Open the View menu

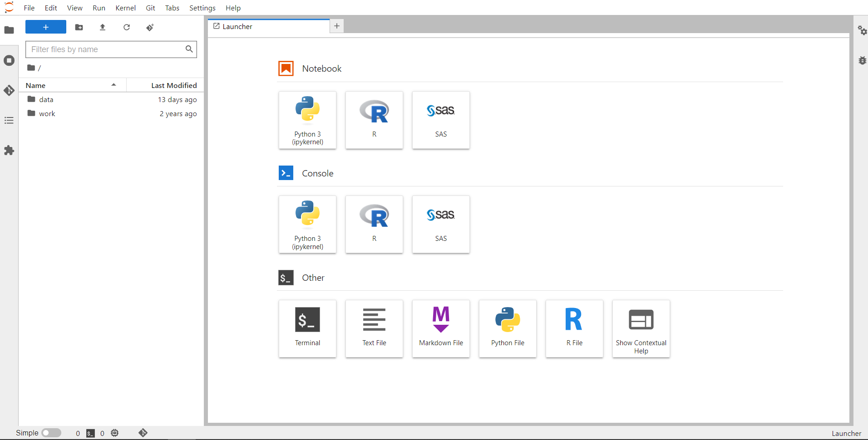coord(75,8)
